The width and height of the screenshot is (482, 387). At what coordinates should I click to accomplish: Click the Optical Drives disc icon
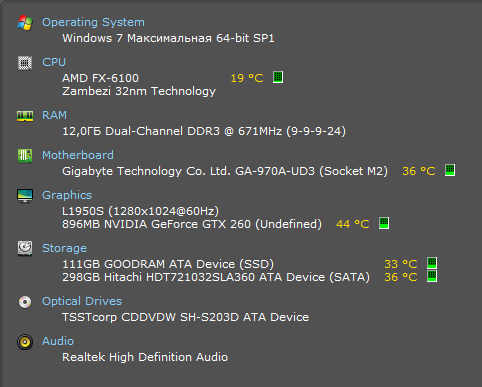(25, 302)
